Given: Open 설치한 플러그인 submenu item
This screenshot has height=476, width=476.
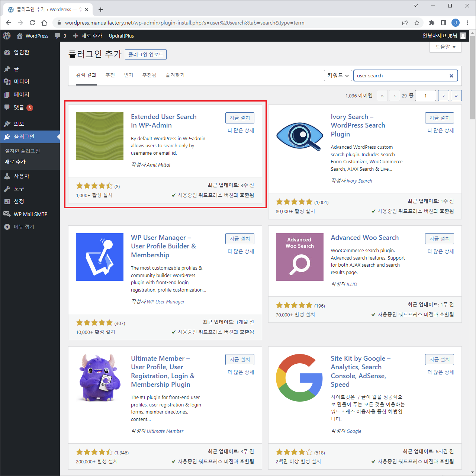Looking at the screenshot, I should point(22,151).
